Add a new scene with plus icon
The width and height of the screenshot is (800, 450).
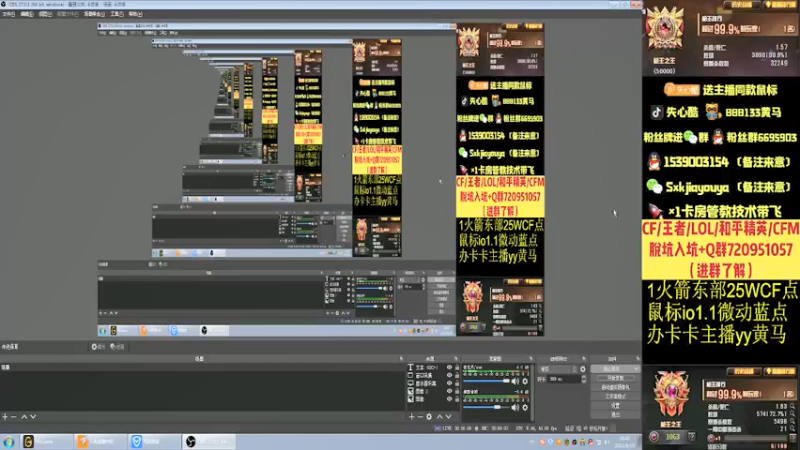[x=5, y=416]
